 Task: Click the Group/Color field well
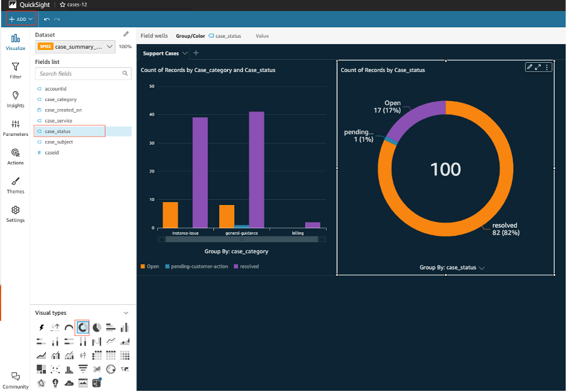pos(208,36)
